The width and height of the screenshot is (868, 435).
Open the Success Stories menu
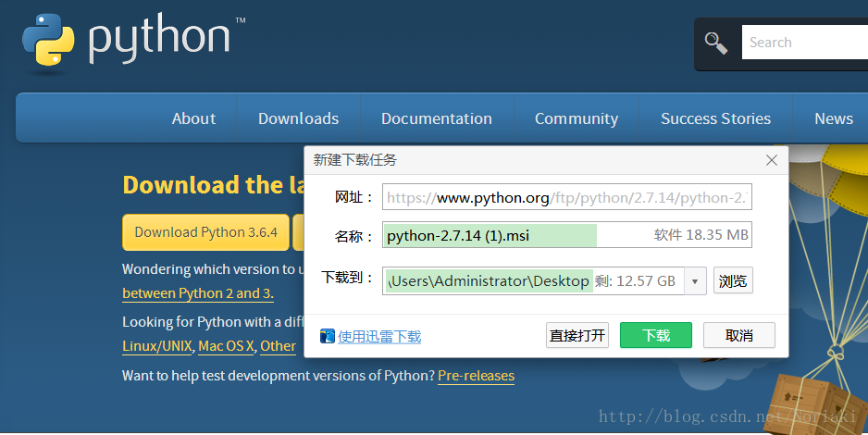coord(715,118)
